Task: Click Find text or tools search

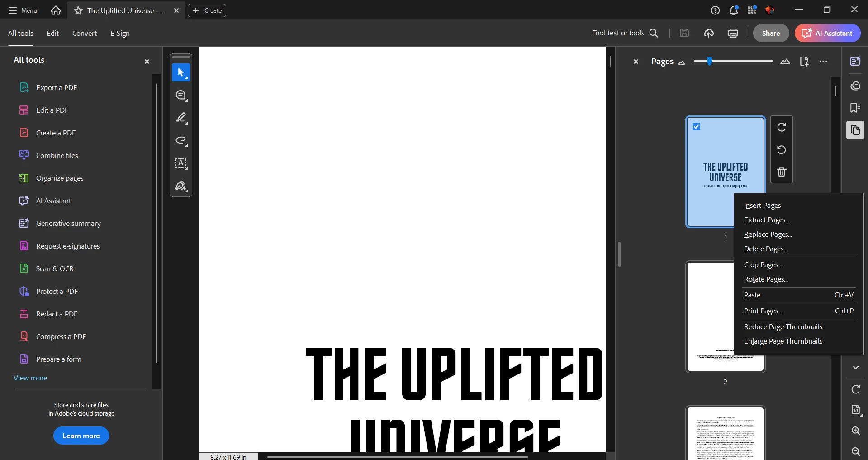Action: tap(625, 33)
